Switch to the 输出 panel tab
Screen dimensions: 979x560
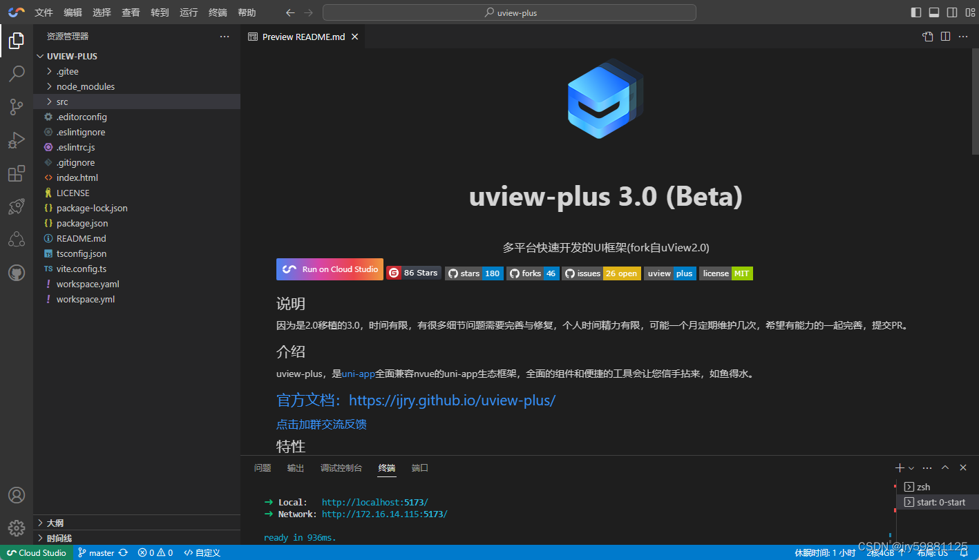pos(296,467)
